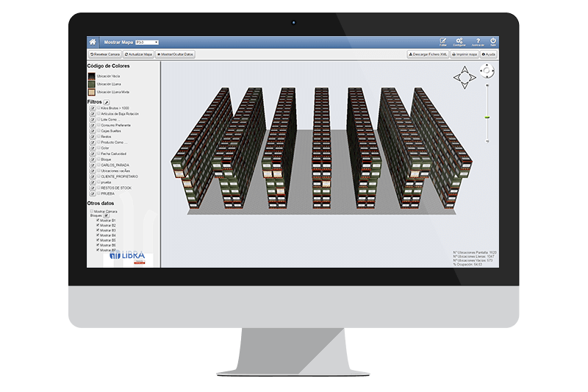Click the Imprimir mapa button
588x392 pixels.
click(464, 54)
